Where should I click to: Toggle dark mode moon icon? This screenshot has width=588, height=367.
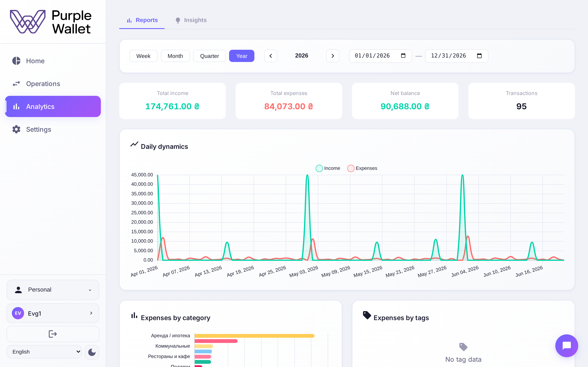pyautogui.click(x=92, y=352)
